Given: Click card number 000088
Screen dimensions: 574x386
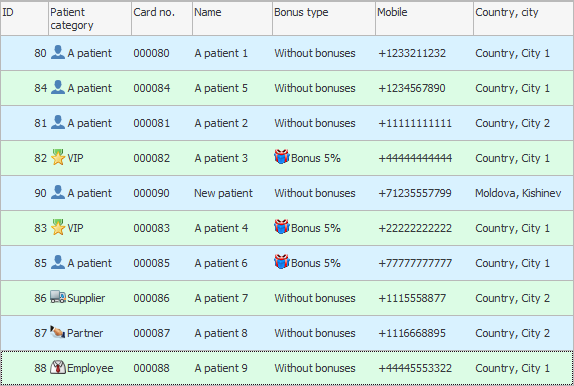Looking at the screenshot, I should click(x=151, y=368).
